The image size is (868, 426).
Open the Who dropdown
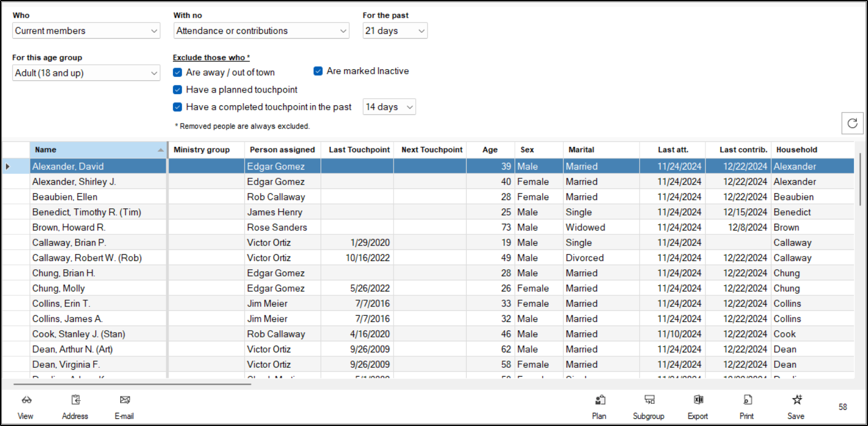pyautogui.click(x=86, y=31)
